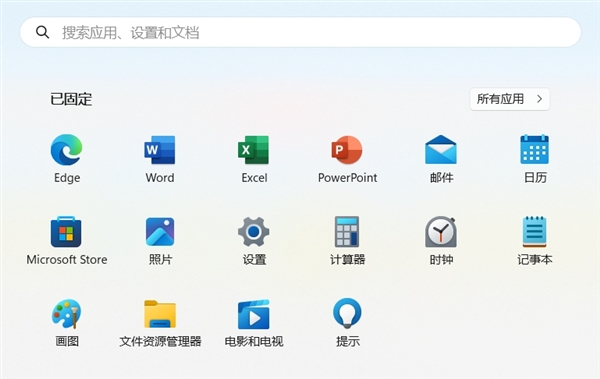Click the 所有应用 all apps button
Viewport: 600px width, 379px height.
pos(510,99)
